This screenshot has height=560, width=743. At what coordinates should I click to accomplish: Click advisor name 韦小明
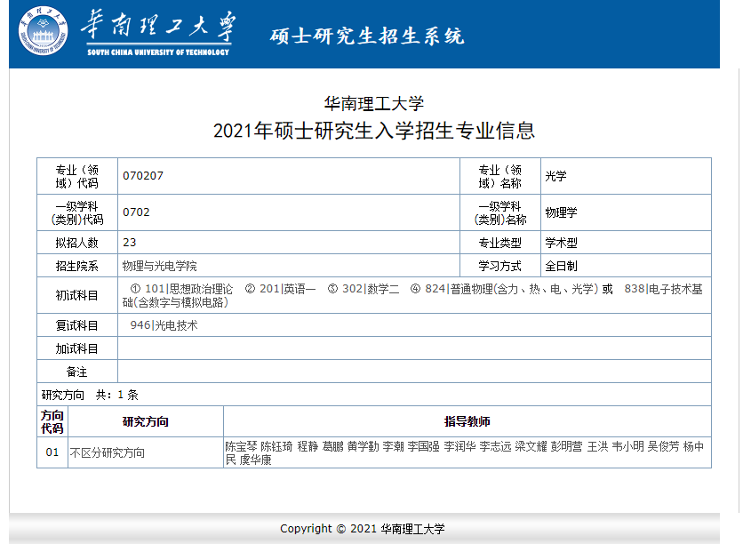point(627,446)
